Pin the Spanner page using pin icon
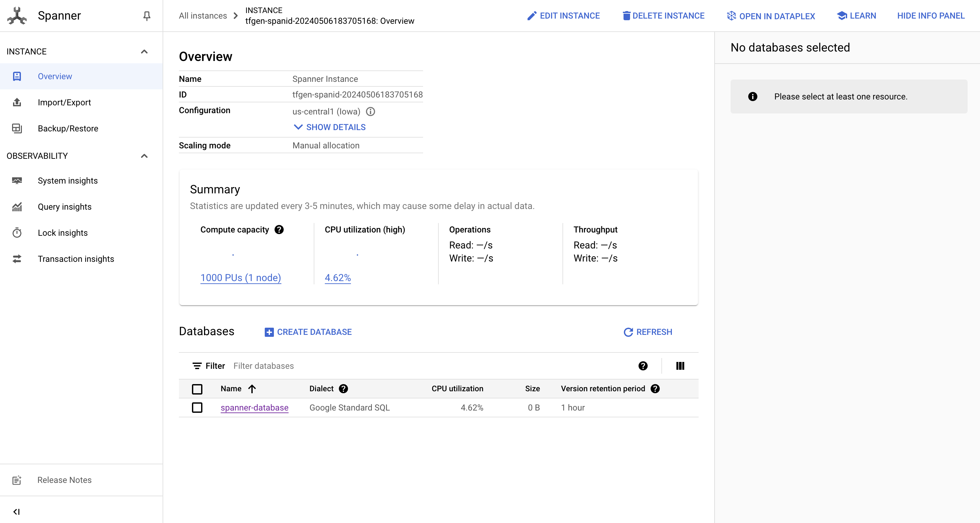The height and width of the screenshot is (523, 980). click(147, 16)
